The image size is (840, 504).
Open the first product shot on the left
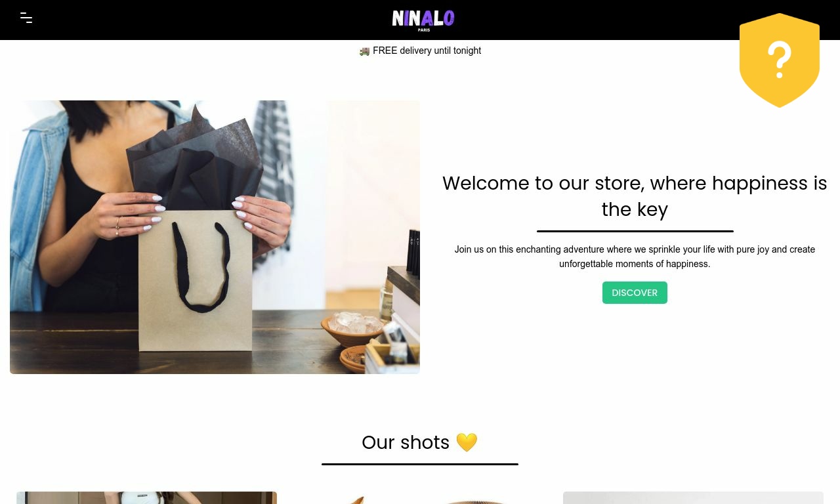pos(146,497)
